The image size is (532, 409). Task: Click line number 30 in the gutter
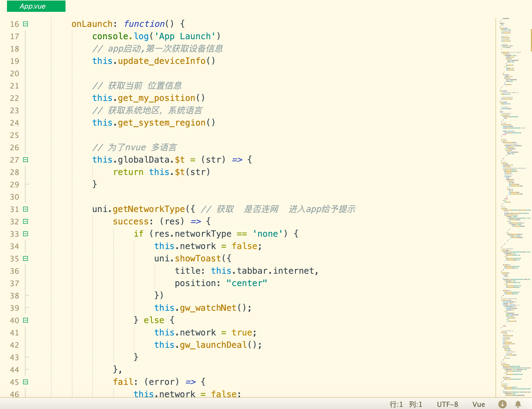click(x=14, y=197)
